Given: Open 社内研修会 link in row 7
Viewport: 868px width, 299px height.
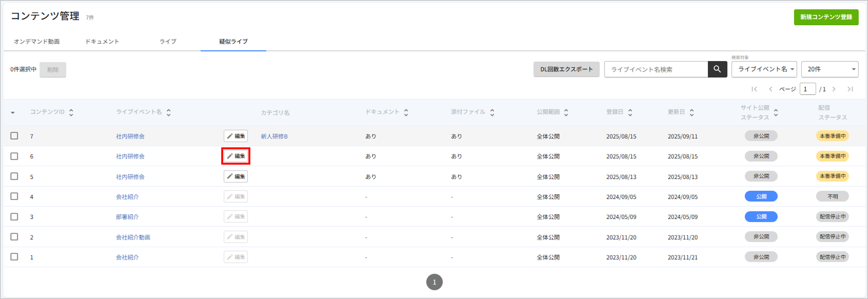Looking at the screenshot, I should click(x=130, y=136).
